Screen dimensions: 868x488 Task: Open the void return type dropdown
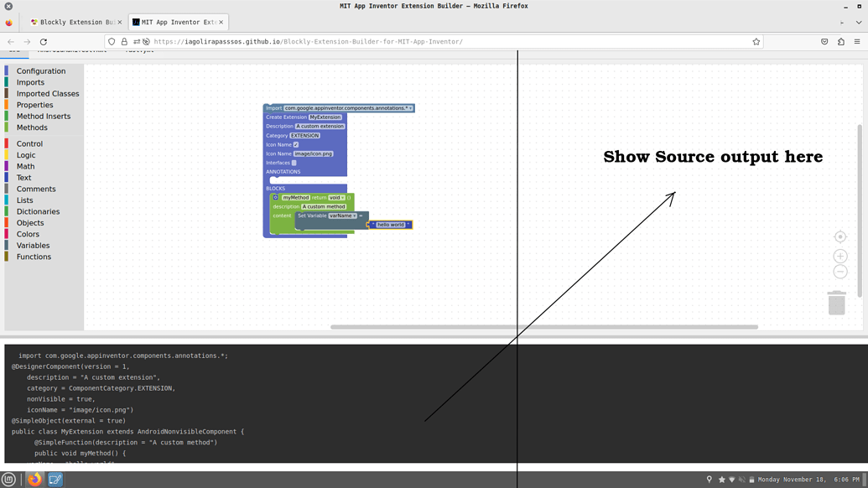coord(339,197)
